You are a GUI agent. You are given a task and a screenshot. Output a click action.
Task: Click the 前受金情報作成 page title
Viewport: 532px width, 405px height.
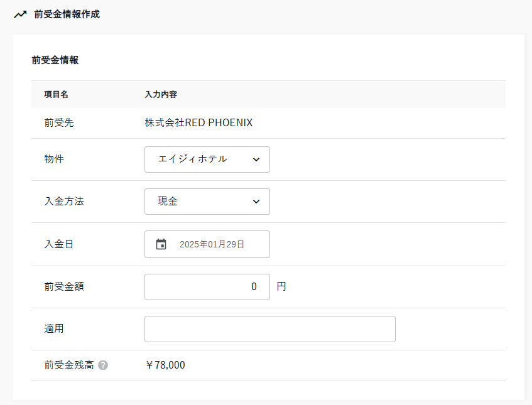[x=67, y=14]
